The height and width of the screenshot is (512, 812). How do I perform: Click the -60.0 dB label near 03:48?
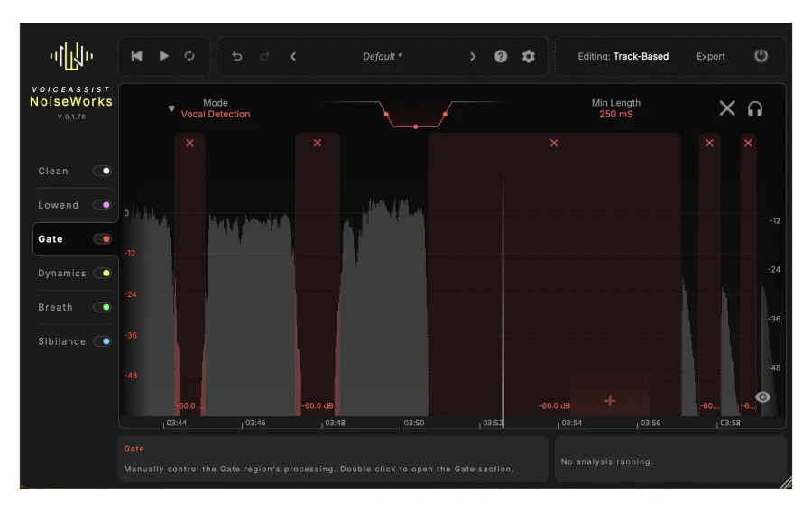coord(318,405)
